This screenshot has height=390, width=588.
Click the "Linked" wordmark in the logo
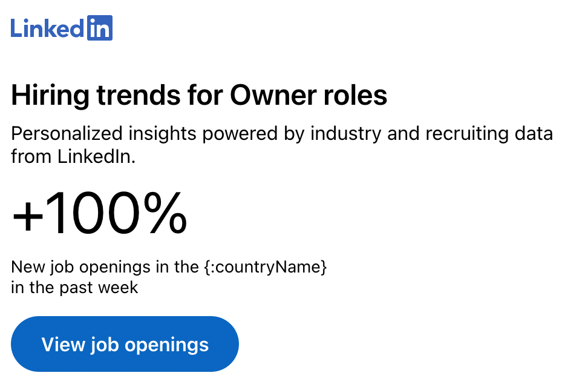[48, 28]
